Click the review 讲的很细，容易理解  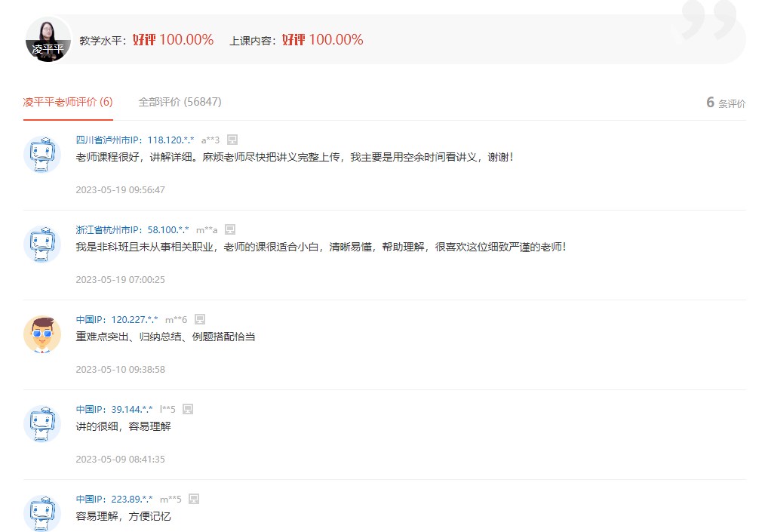[x=124, y=426]
